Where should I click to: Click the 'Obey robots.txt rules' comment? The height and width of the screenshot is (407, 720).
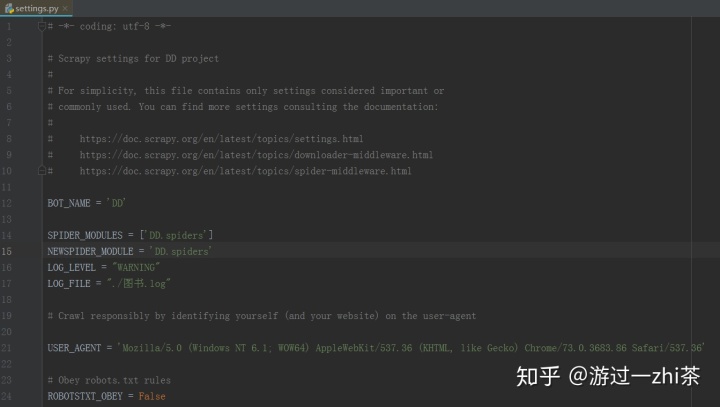pos(109,380)
